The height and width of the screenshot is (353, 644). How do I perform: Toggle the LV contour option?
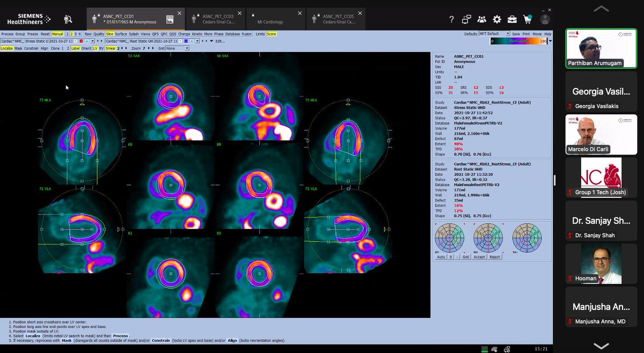point(95,47)
